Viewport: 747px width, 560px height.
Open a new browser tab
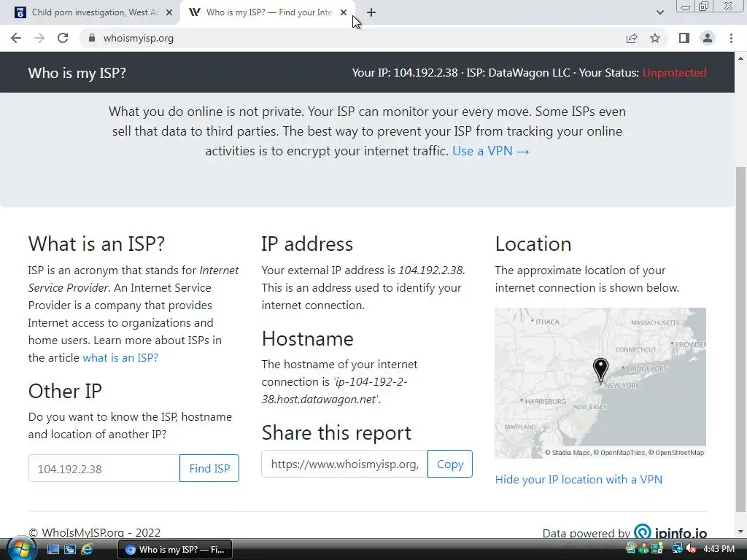371,12
